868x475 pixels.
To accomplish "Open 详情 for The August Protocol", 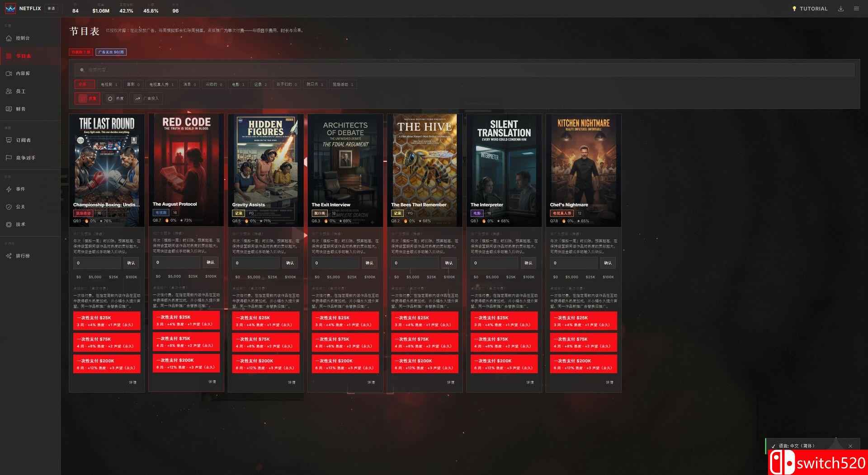I will (x=212, y=382).
